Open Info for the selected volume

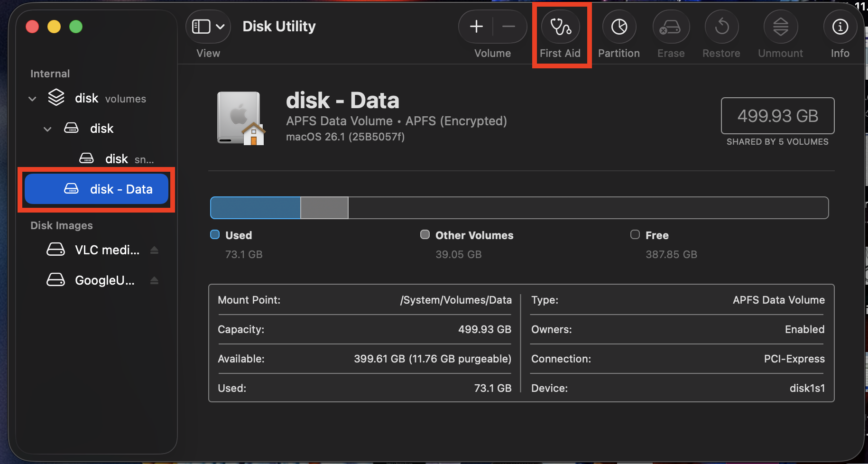[840, 27]
